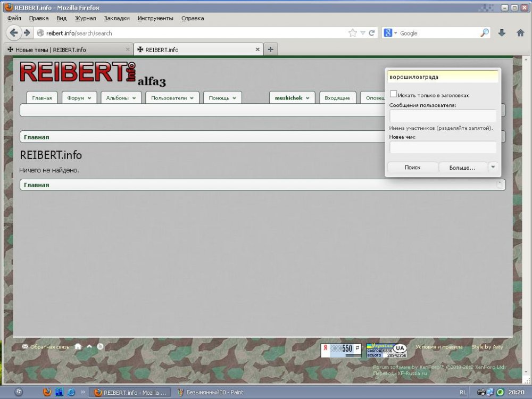This screenshot has height=399, width=532.
Task: Launch Firefox from the quick launch bar
Action: coord(47,392)
